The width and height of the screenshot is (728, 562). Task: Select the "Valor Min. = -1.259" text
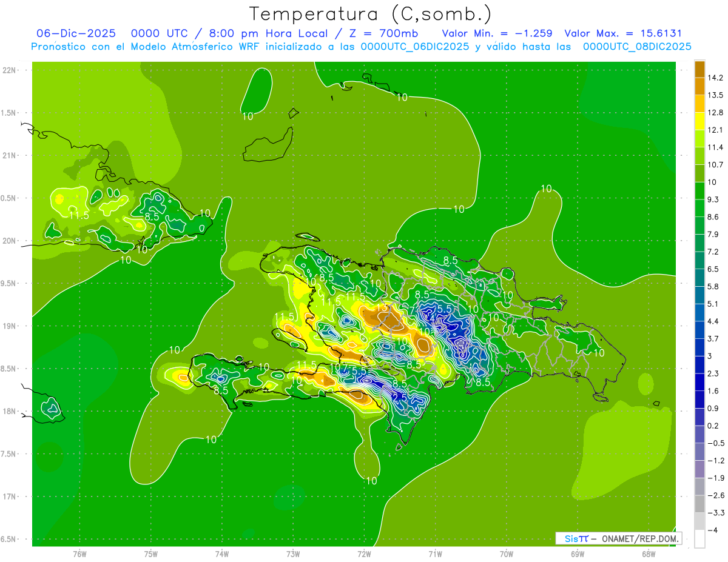(497, 33)
